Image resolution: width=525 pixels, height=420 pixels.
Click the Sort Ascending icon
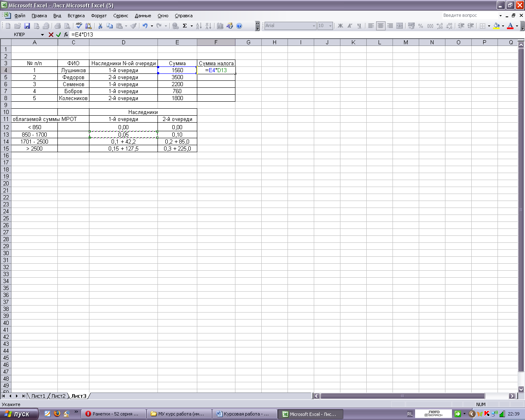pos(199,26)
